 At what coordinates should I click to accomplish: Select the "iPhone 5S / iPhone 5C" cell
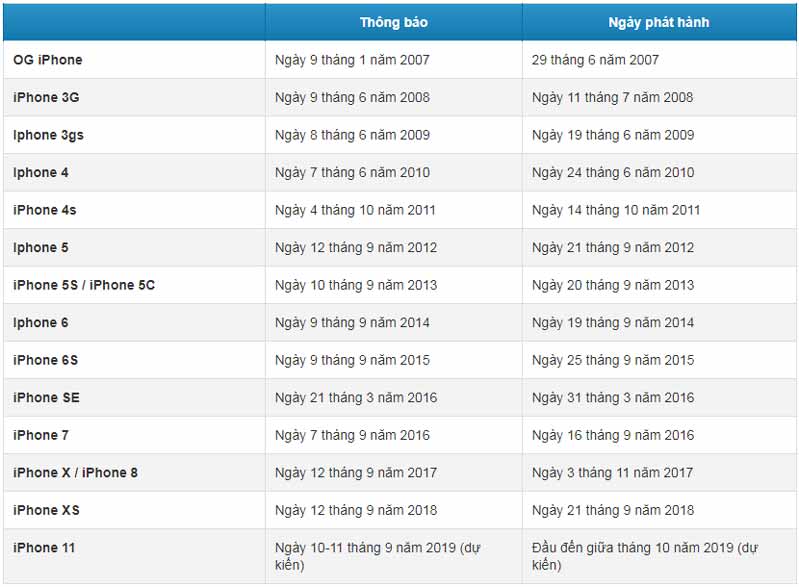tap(84, 285)
